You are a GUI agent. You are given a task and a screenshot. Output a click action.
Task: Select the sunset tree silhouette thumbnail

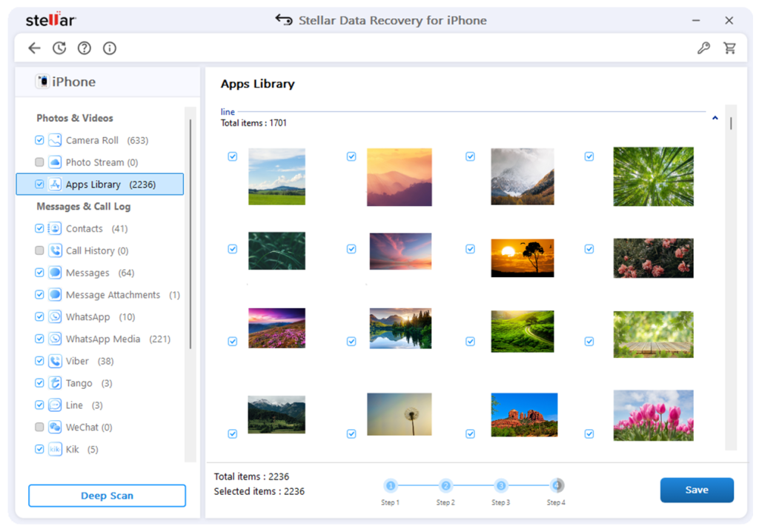(522, 257)
